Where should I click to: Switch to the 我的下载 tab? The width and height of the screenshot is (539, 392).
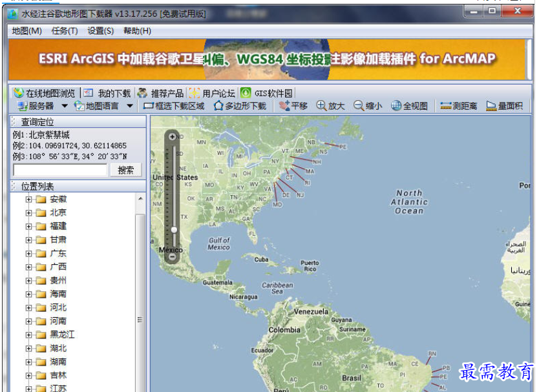tap(107, 93)
